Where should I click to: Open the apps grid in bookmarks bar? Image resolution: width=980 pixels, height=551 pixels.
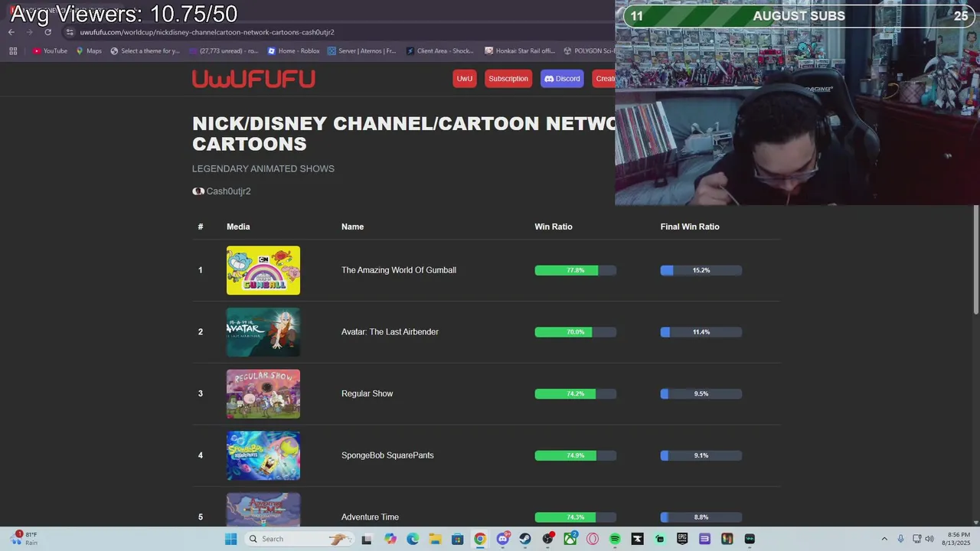tap(13, 51)
